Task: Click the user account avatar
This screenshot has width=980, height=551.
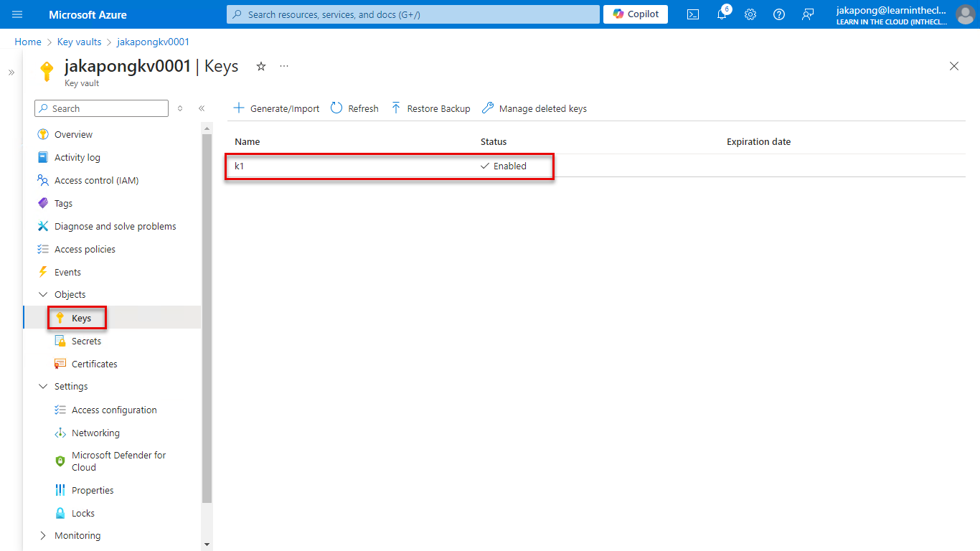Action: [x=966, y=14]
